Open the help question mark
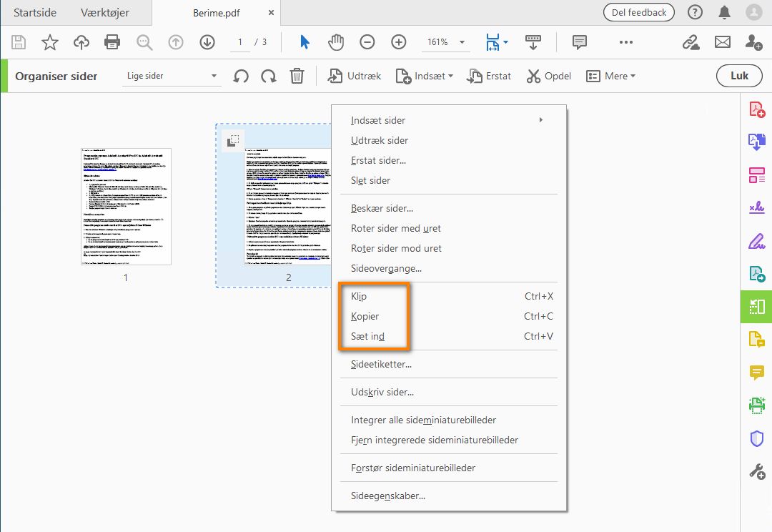 (x=695, y=12)
